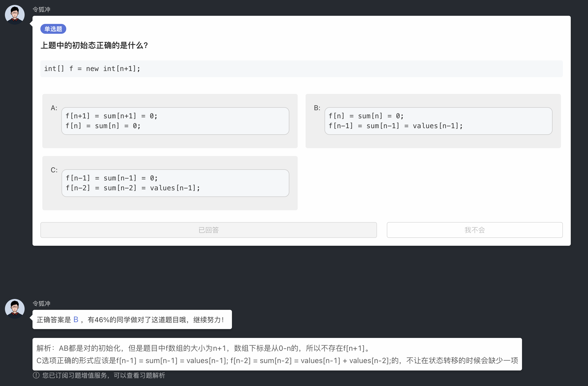Click the 已回答 answered button
588x386 pixels.
click(x=209, y=230)
